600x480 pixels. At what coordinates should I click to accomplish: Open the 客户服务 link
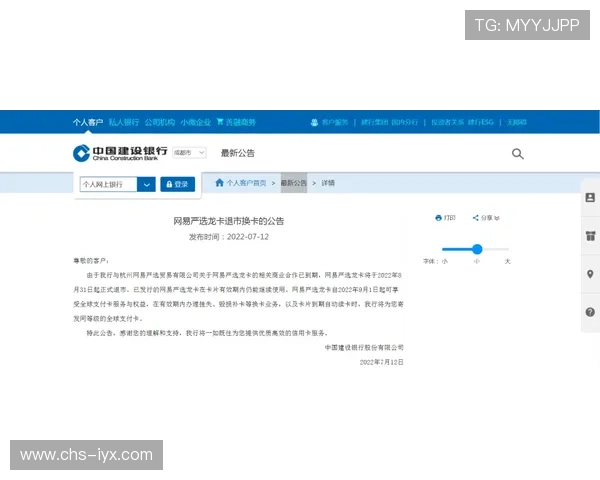pos(335,122)
